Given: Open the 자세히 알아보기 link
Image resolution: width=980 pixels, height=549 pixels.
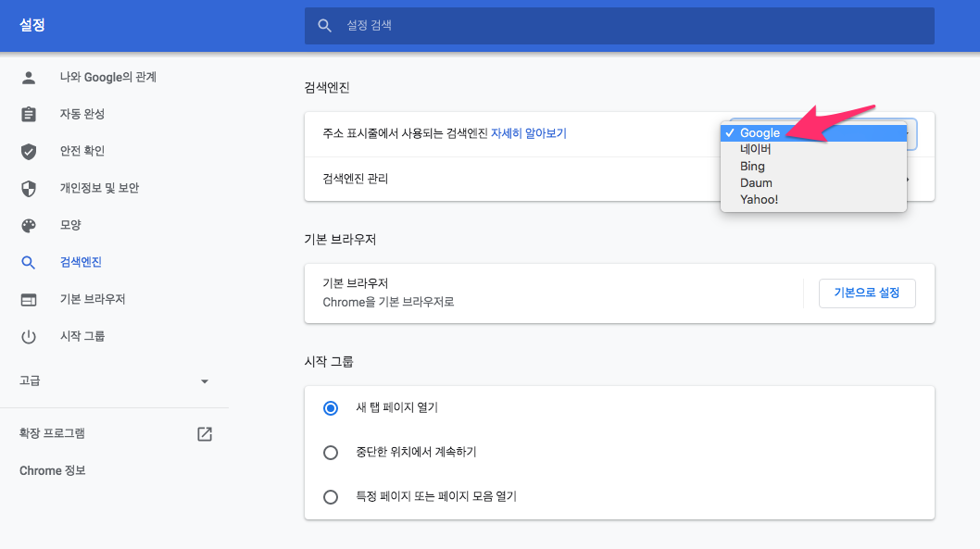Looking at the screenshot, I should [x=529, y=133].
